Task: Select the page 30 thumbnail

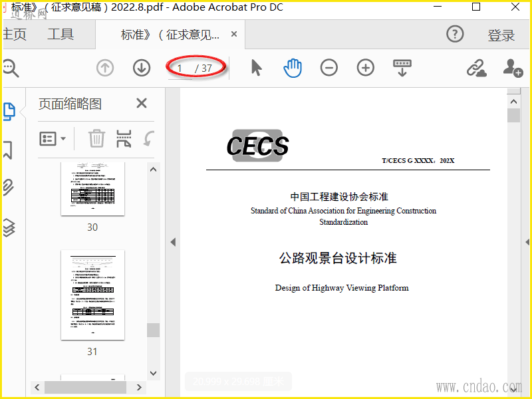Action: (92, 189)
